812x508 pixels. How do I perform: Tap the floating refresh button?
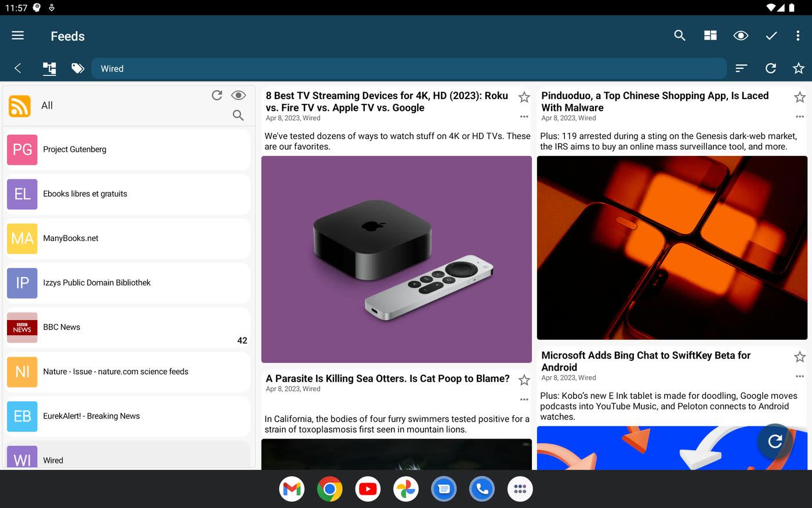775,441
